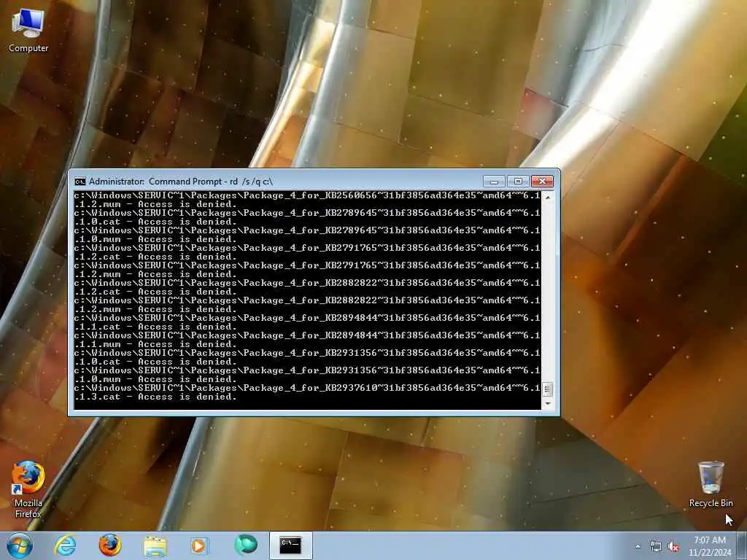
Task: Click the Show desktop button
Action: 742,545
